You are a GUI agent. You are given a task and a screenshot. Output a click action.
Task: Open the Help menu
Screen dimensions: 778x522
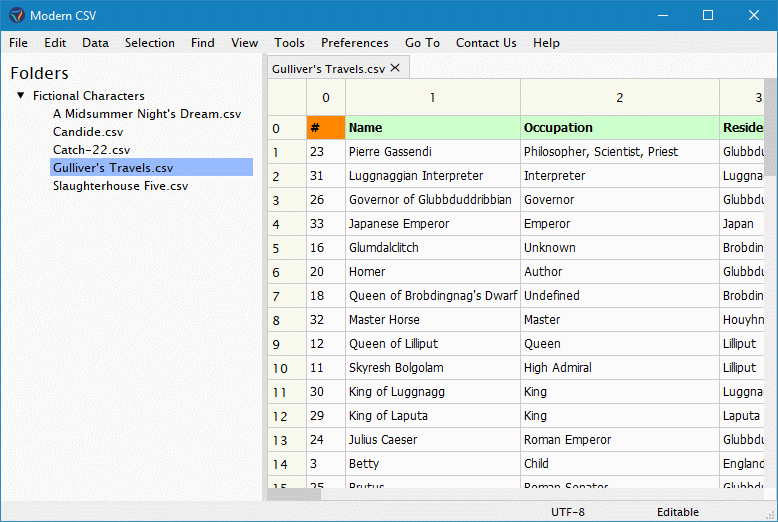(546, 43)
